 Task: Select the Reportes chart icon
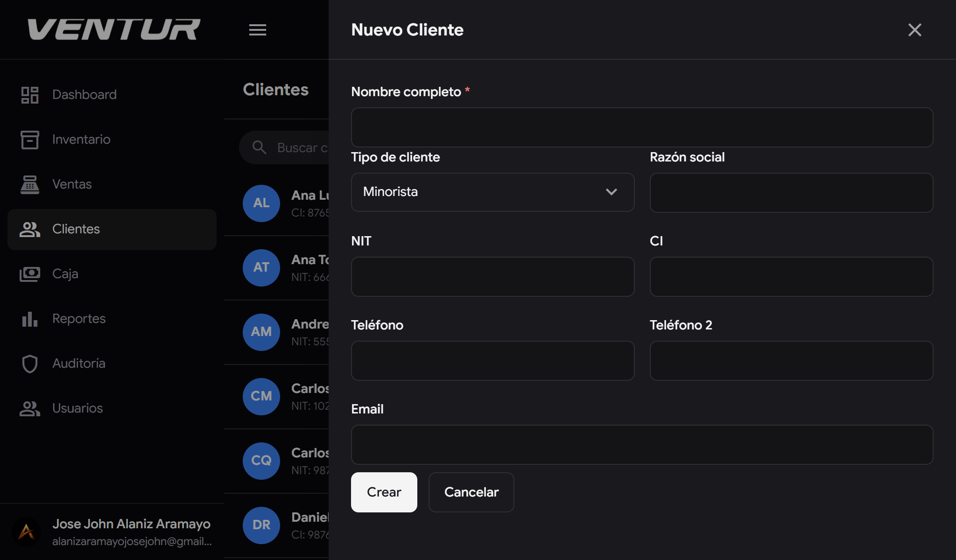coord(29,319)
